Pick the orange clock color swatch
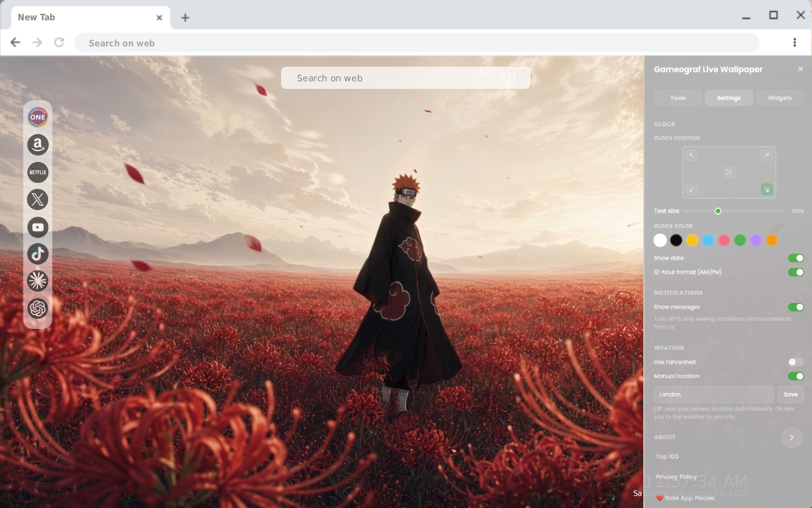Viewport: 812px width, 508px height. click(x=772, y=240)
